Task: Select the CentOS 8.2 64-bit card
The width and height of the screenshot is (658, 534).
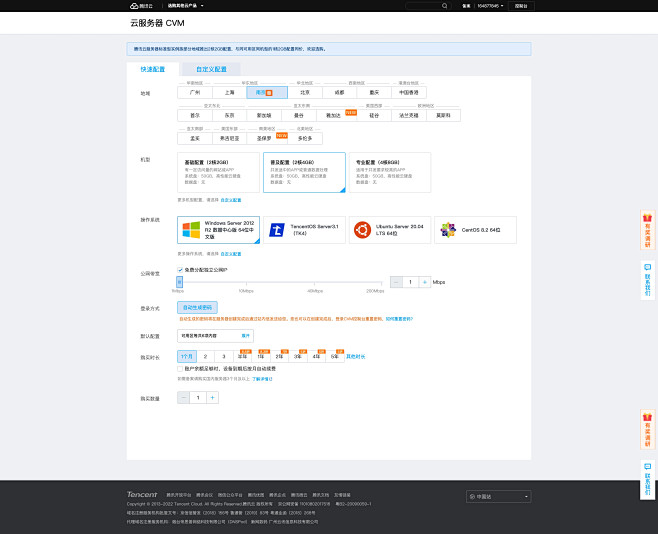Action: click(x=475, y=230)
